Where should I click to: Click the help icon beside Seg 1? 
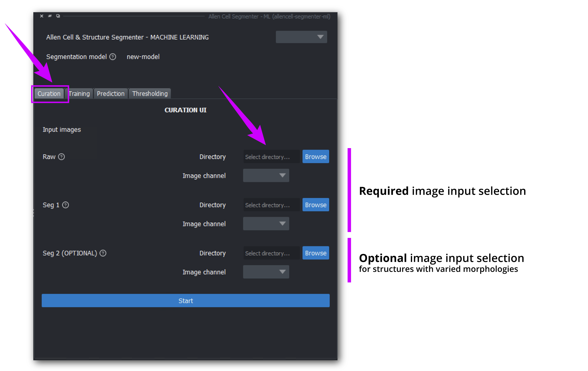pos(65,205)
